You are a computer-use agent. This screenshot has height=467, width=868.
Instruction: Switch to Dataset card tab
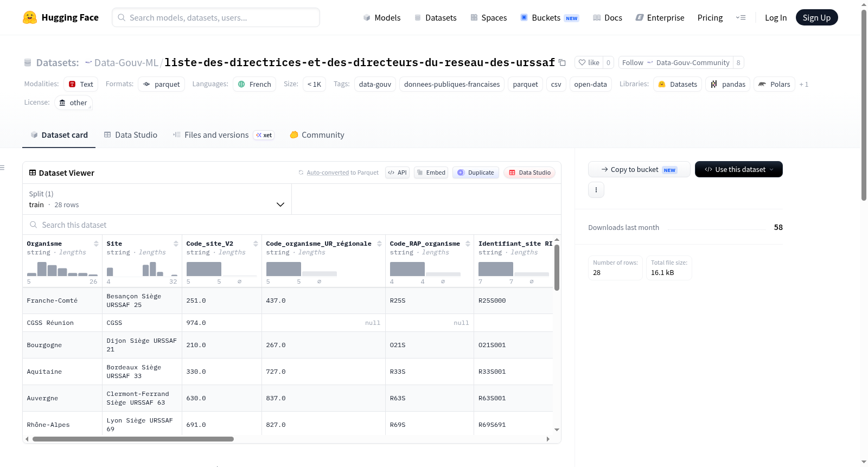click(x=59, y=135)
